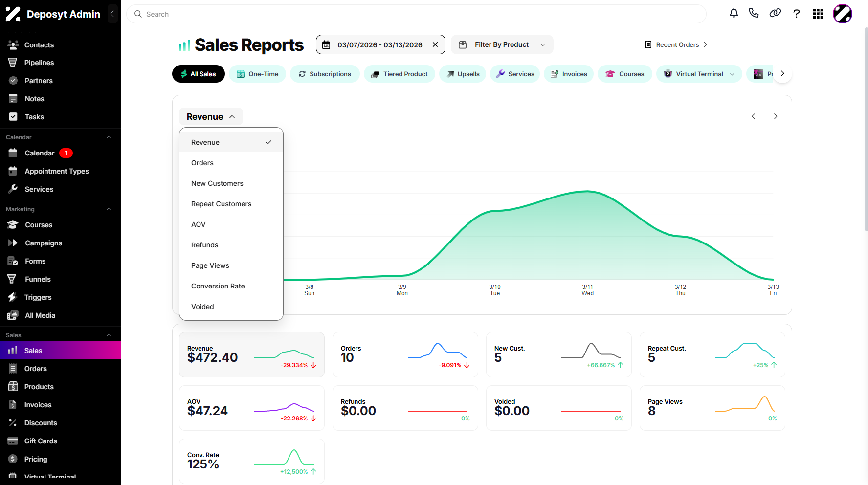This screenshot has width=868, height=485.
Task: Open the Filter By Product dropdown
Action: pos(502,44)
